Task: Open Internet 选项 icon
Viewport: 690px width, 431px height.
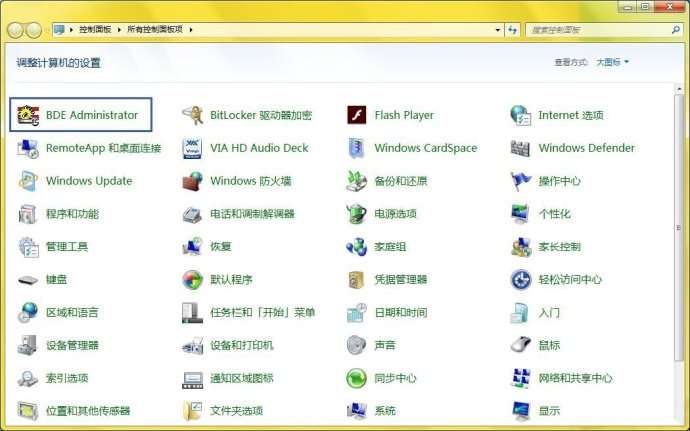Action: click(x=521, y=115)
